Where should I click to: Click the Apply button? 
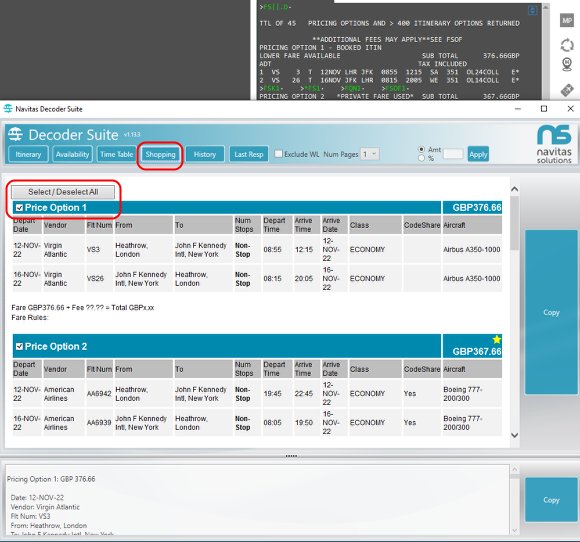(478, 154)
